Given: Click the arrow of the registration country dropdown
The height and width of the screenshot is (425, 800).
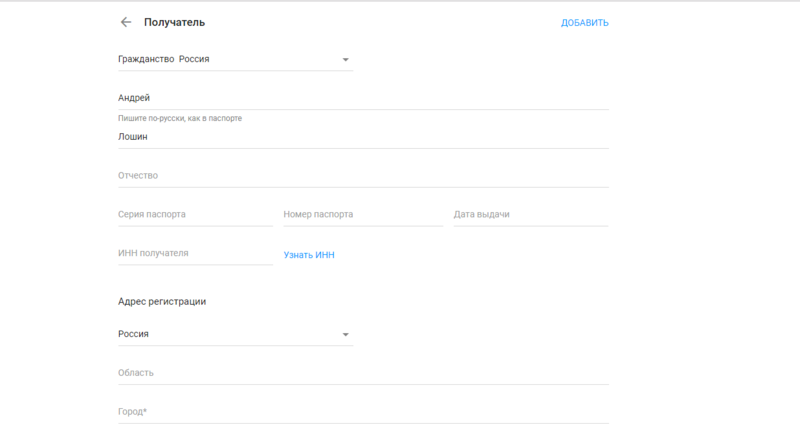Looking at the screenshot, I should [345, 334].
